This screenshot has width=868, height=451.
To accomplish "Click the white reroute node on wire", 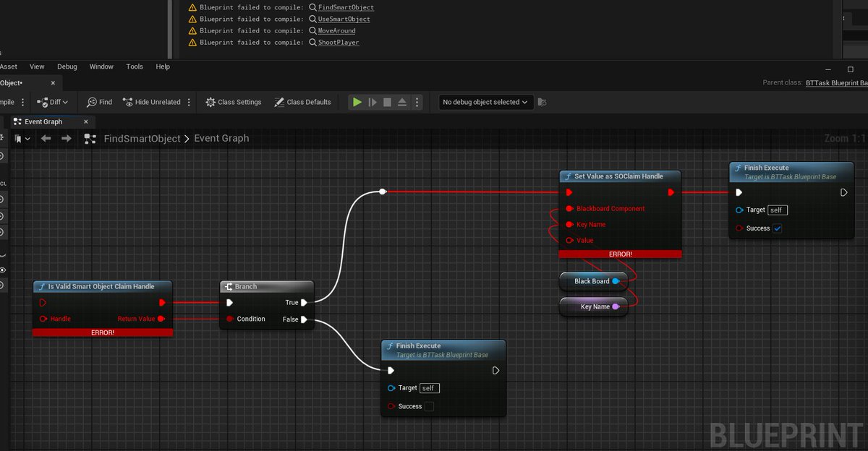I will [x=383, y=192].
